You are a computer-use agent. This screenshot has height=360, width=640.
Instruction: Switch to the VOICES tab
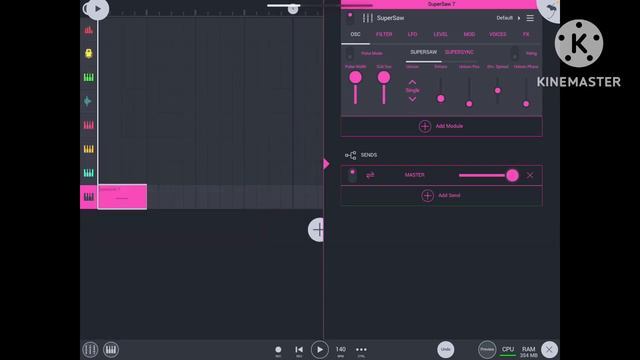(x=498, y=34)
